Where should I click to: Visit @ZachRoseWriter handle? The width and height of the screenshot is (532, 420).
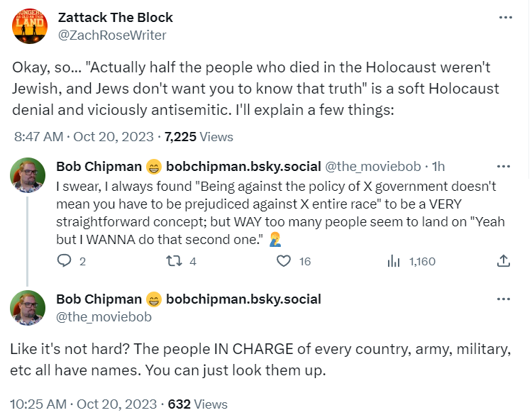[112, 34]
